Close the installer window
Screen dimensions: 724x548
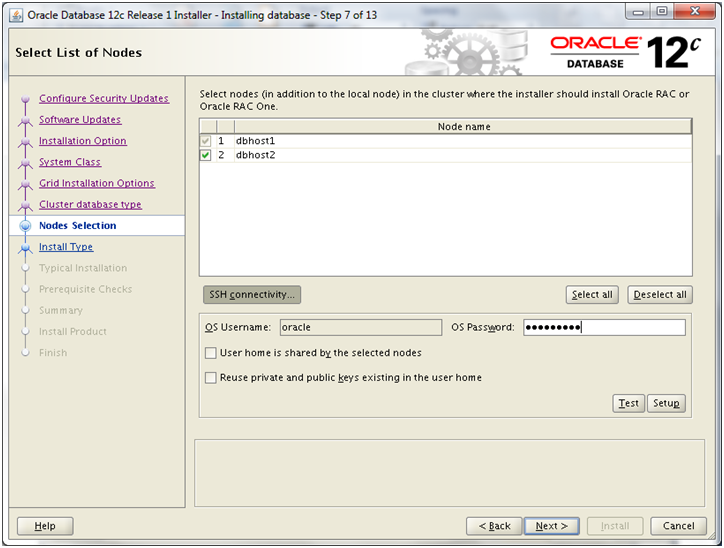[x=694, y=12]
